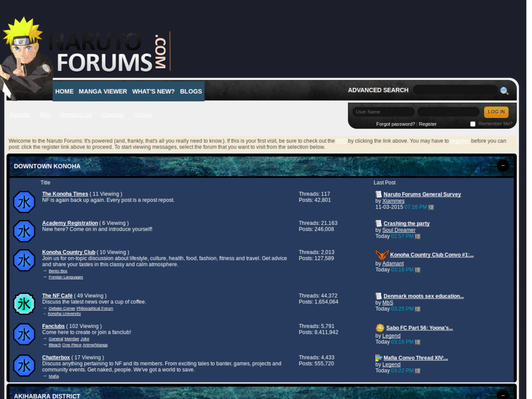The height and width of the screenshot is (399, 532).
Task: Open the Chatterbox forum
Action: coord(56,357)
